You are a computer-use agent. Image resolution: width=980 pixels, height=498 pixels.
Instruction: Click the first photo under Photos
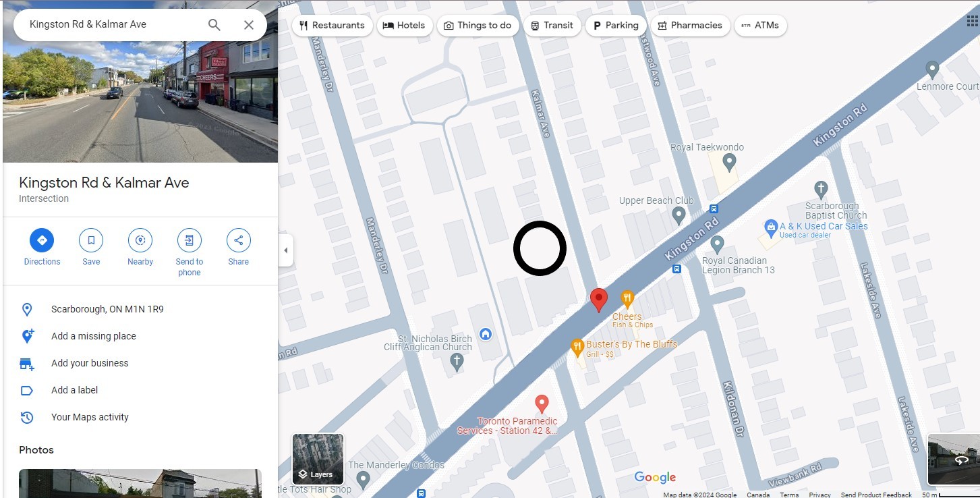point(140,483)
